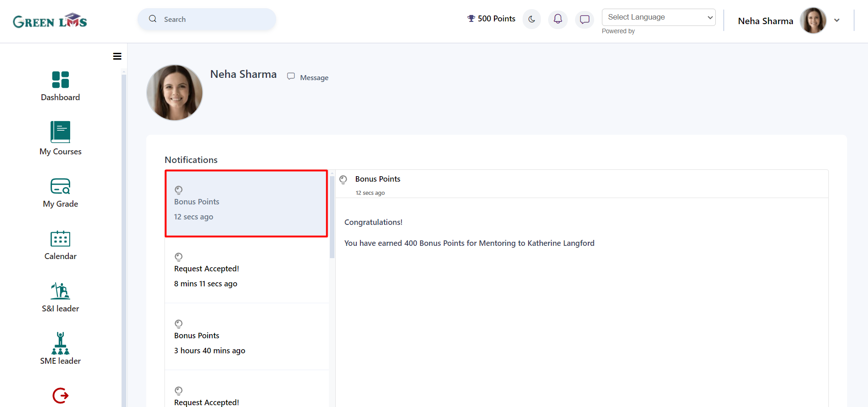Click the search magnifier icon
Screen dimensions: 868x407
153,19
